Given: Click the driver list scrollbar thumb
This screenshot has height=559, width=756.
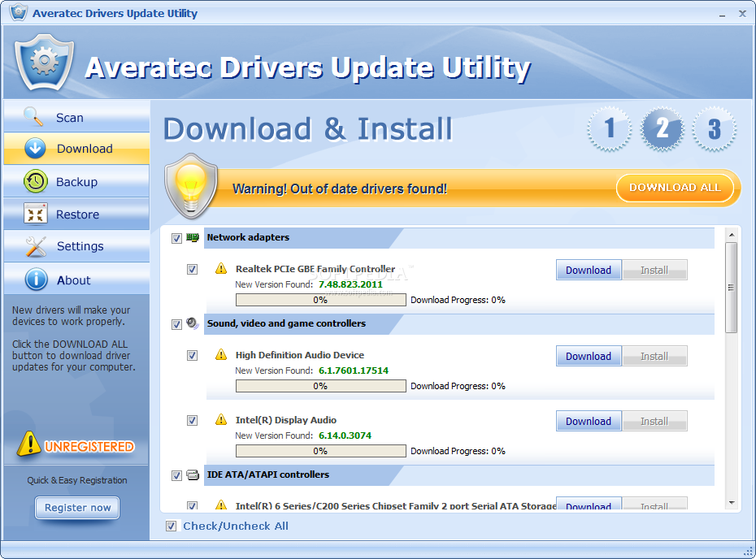Looking at the screenshot, I should click(x=731, y=288).
